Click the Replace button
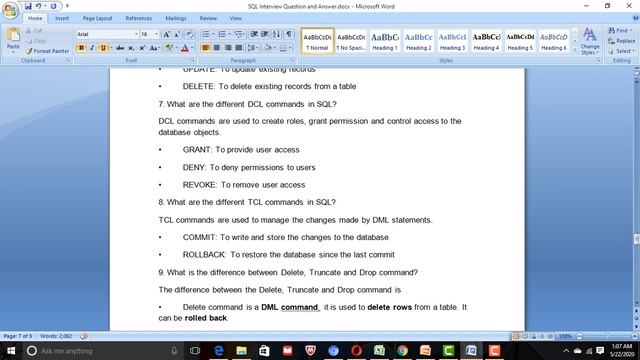Image resolution: width=640 pixels, height=360 pixels. click(621, 41)
